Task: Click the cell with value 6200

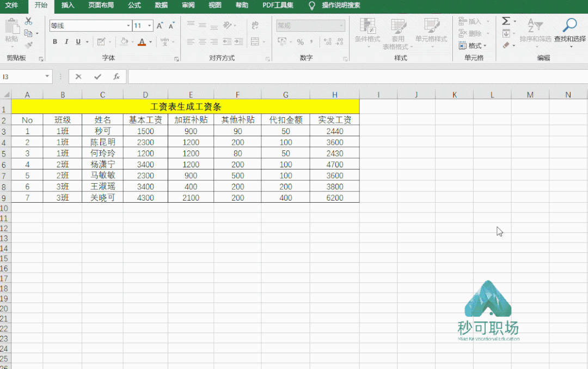Action: coord(334,197)
